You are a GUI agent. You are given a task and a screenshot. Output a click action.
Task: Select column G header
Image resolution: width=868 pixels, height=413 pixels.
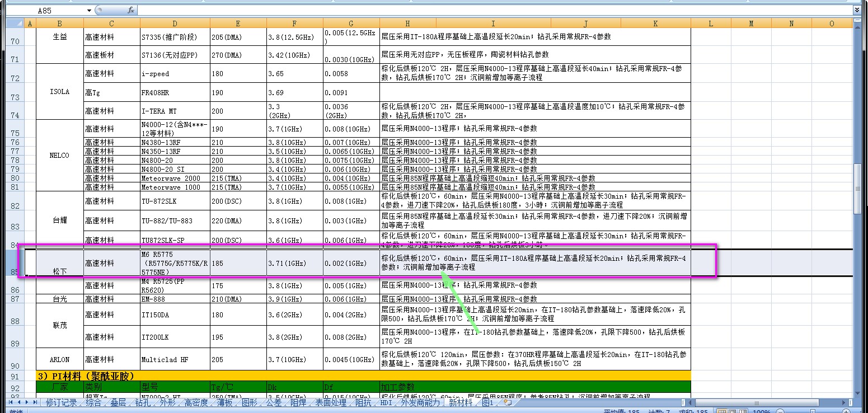pos(351,23)
